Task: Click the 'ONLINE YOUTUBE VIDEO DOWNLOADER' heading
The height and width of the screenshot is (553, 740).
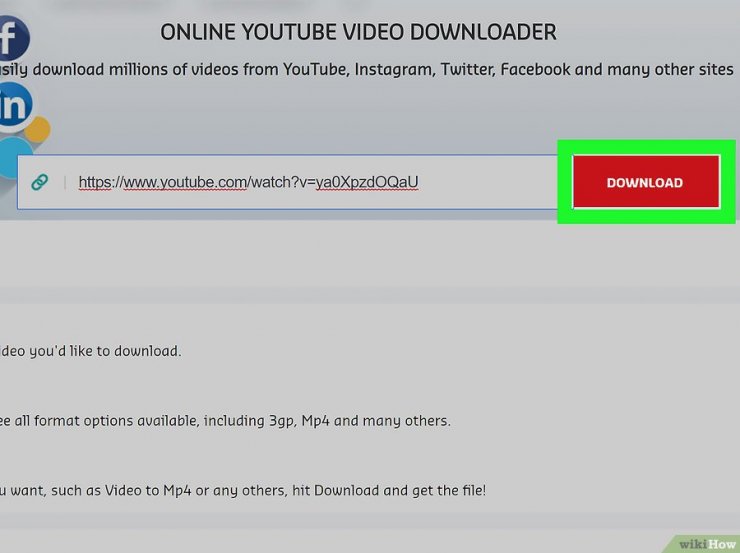Action: pyautogui.click(x=358, y=33)
